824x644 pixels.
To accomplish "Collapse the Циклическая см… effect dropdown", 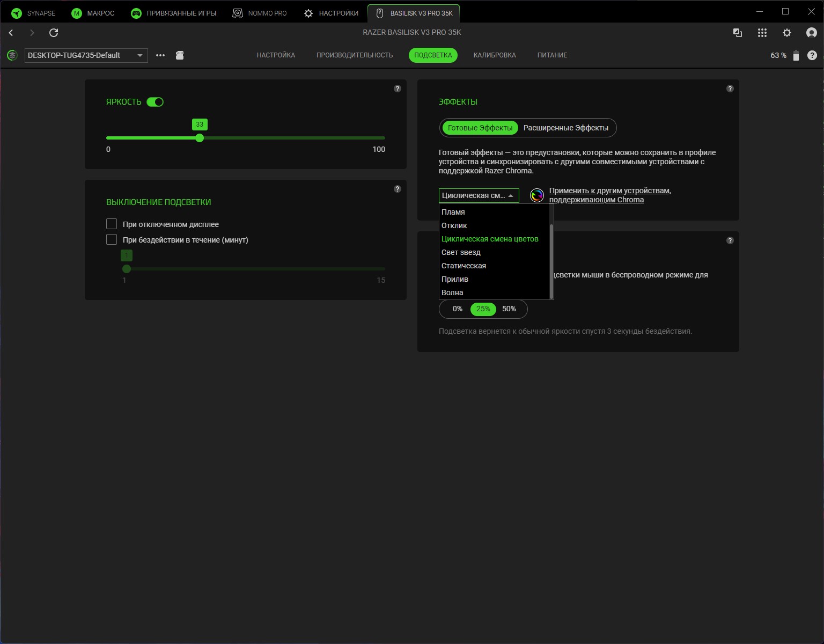I will tap(479, 195).
